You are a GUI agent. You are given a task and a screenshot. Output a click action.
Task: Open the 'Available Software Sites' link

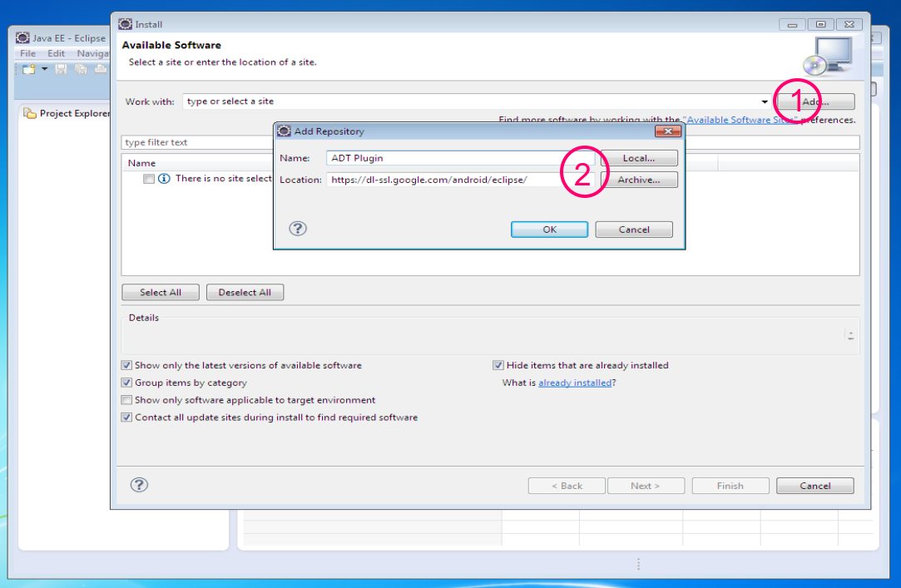[741, 120]
